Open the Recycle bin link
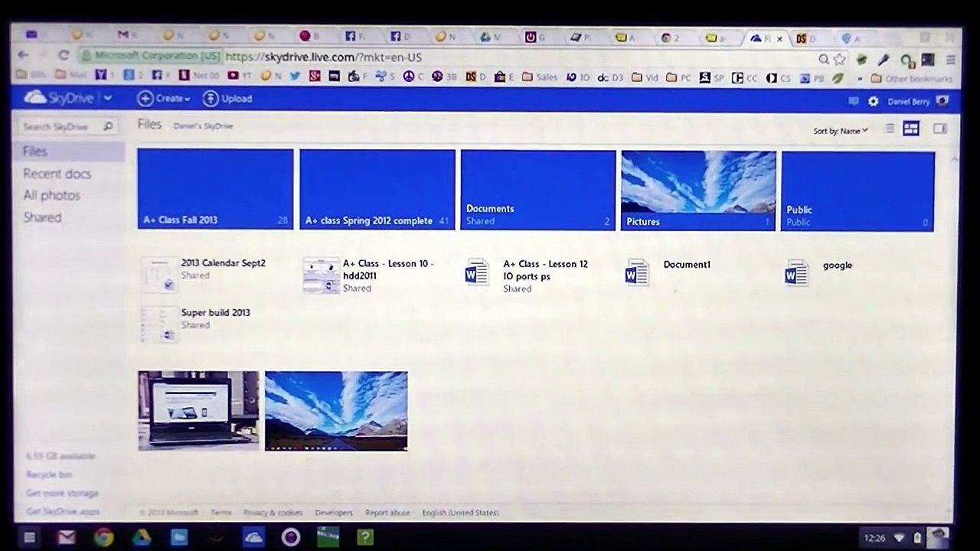980x551 pixels. click(49, 474)
